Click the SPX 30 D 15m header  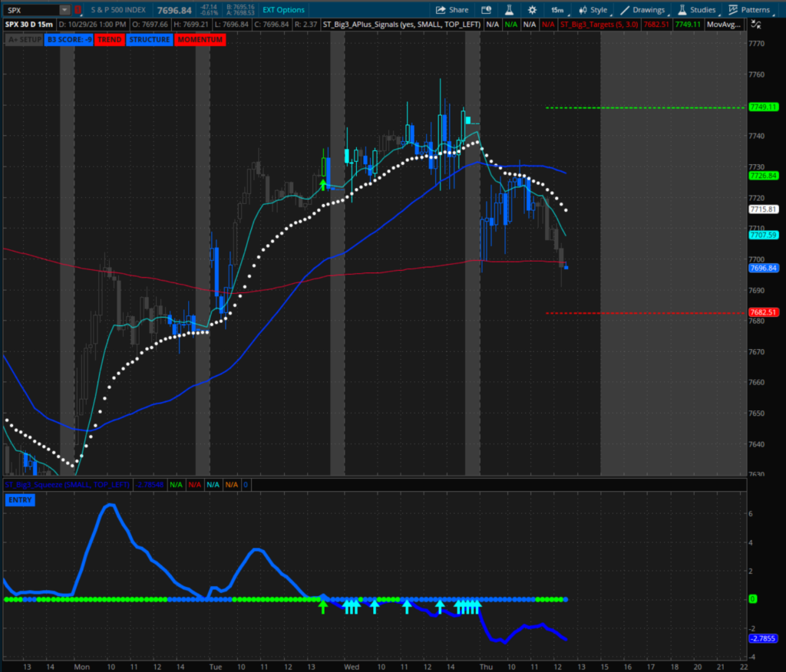29,25
